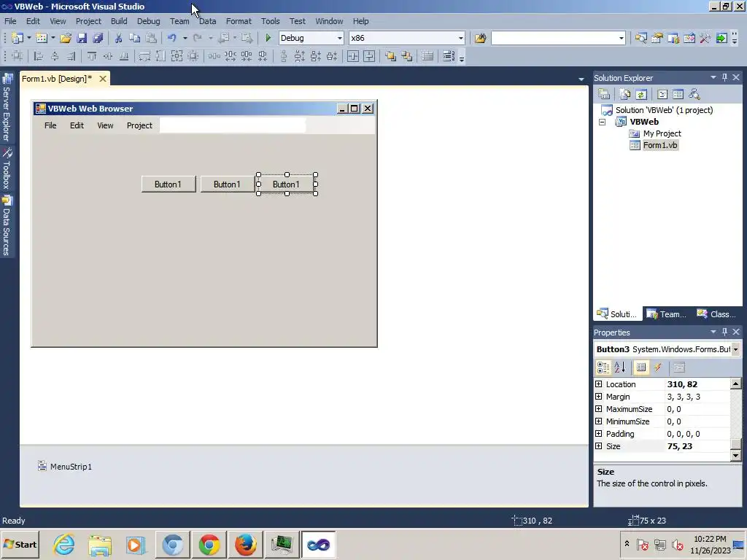Switch to the Class View tab
747x560 pixels.
[x=717, y=314]
